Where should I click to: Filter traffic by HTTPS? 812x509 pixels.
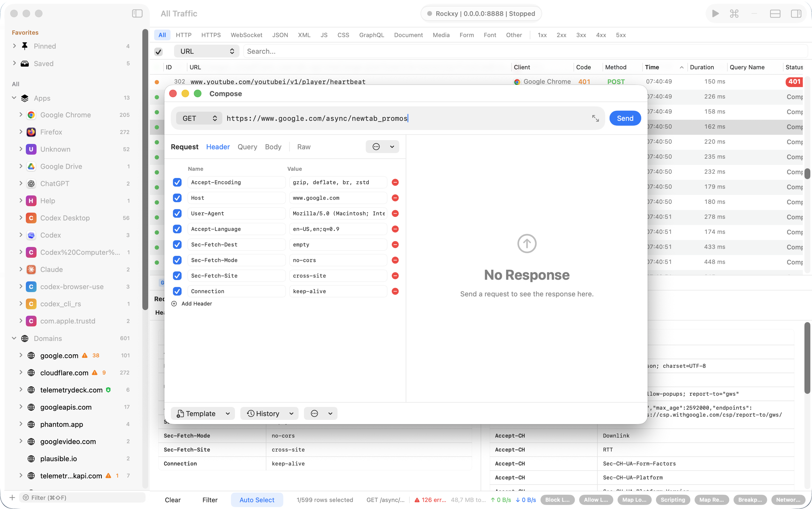(x=211, y=35)
